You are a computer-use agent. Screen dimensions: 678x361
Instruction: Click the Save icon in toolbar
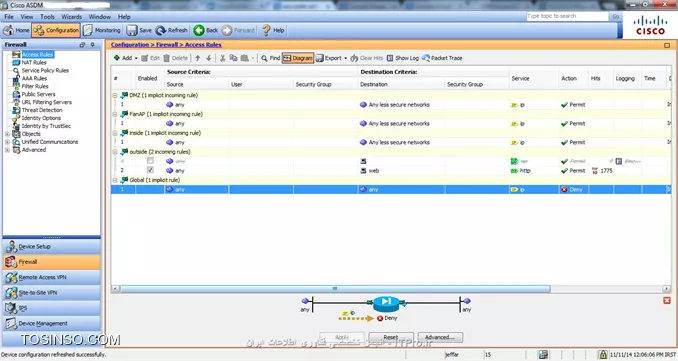[131, 30]
